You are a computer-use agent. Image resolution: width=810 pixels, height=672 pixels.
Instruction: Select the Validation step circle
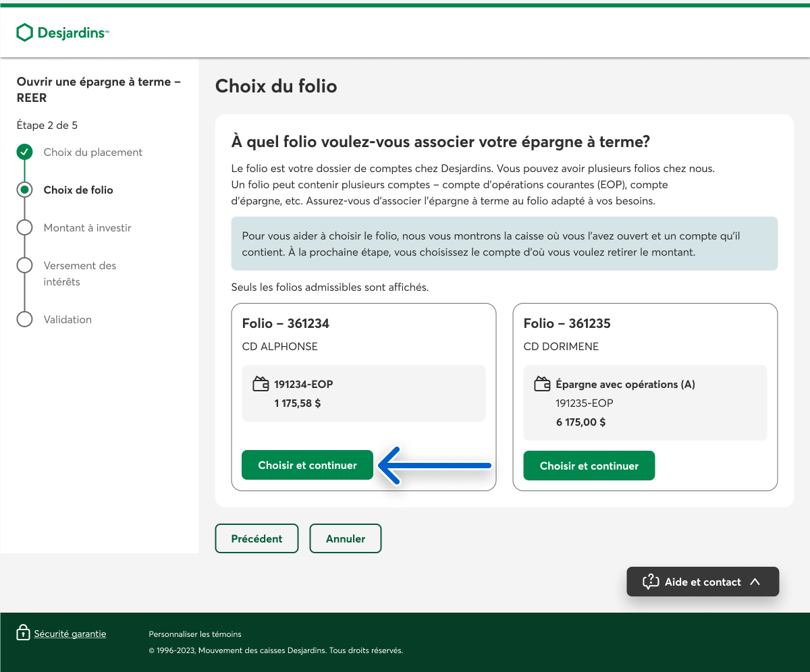pyautogui.click(x=24, y=319)
